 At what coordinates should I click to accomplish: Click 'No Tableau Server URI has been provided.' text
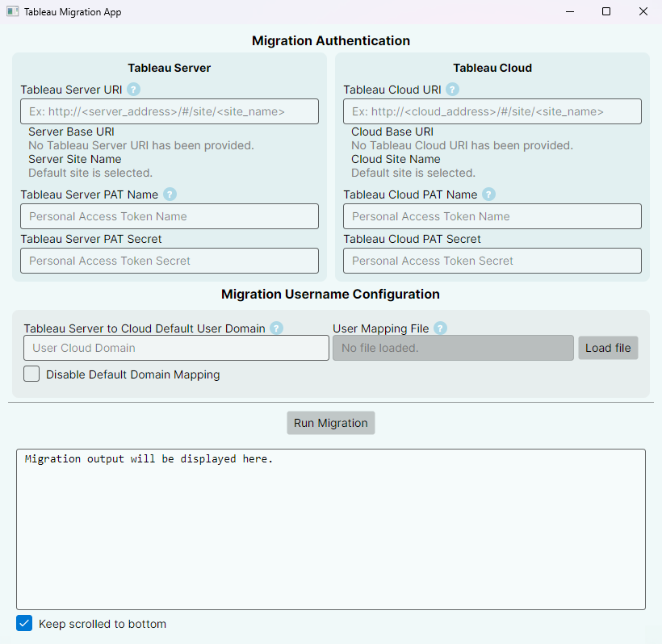click(x=141, y=145)
